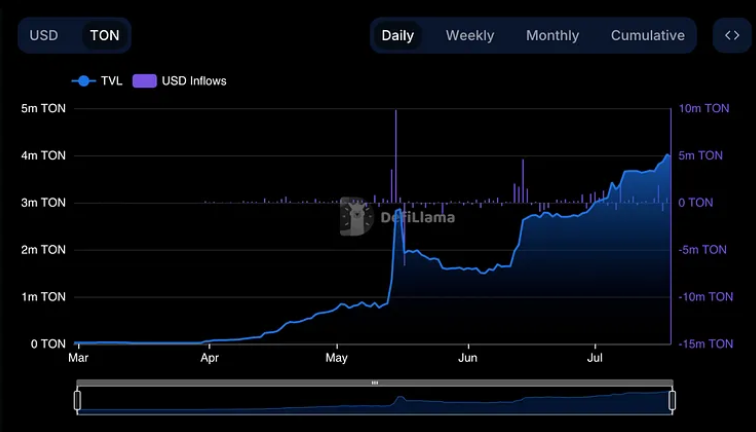Open the embed code button

[x=732, y=35]
